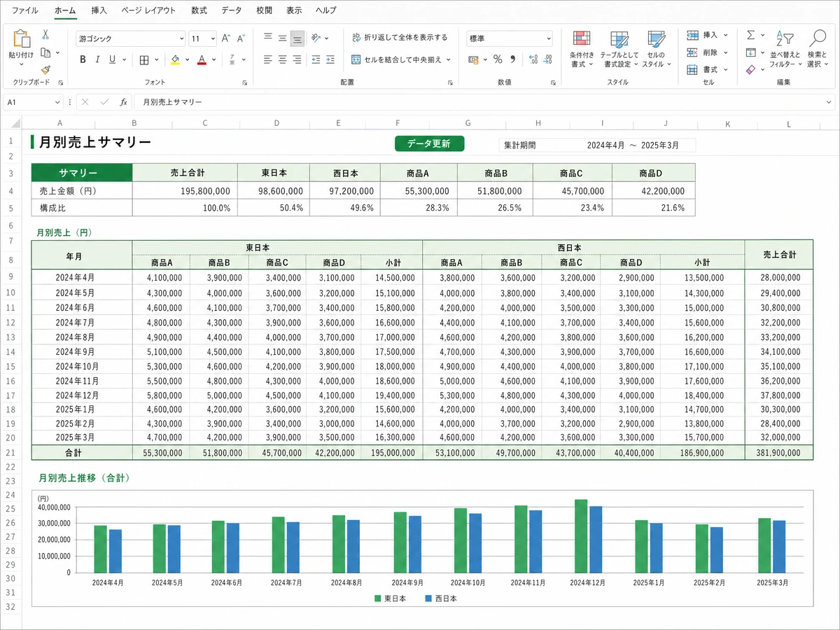
Task: Open 検索と選択 find and select
Action: point(817,49)
